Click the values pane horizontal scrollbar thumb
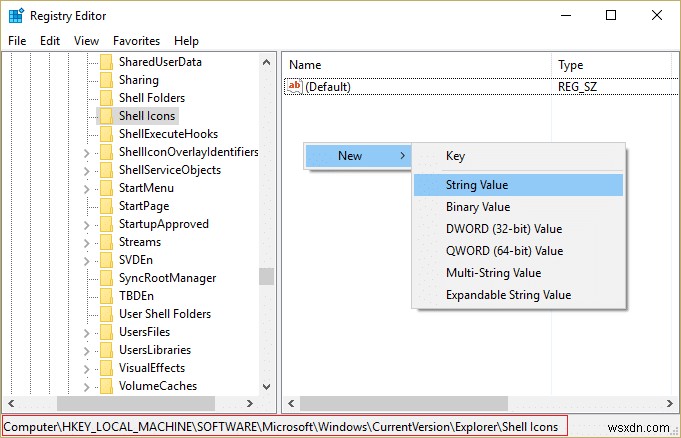681x438 pixels. pyautogui.click(x=403, y=403)
